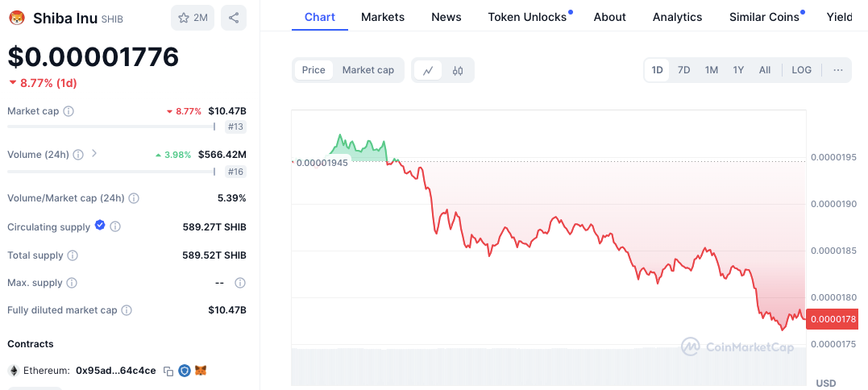Show Market cap info tooltip icon
868x390 pixels.
coord(68,111)
